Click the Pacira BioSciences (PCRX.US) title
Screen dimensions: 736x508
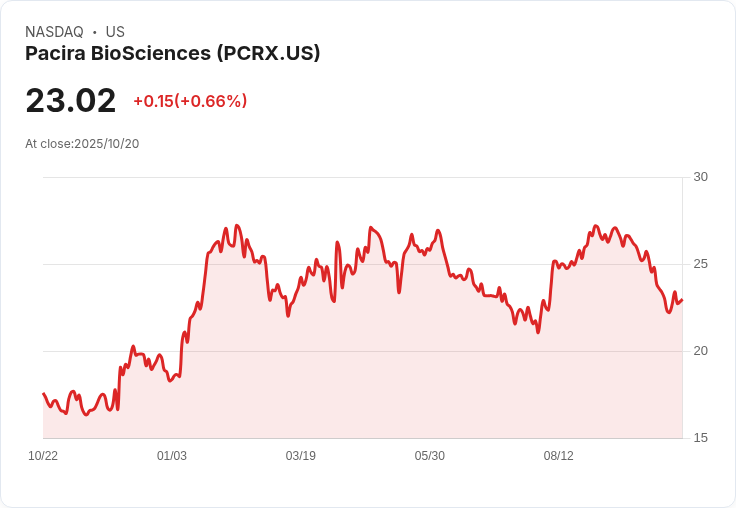[172, 54]
